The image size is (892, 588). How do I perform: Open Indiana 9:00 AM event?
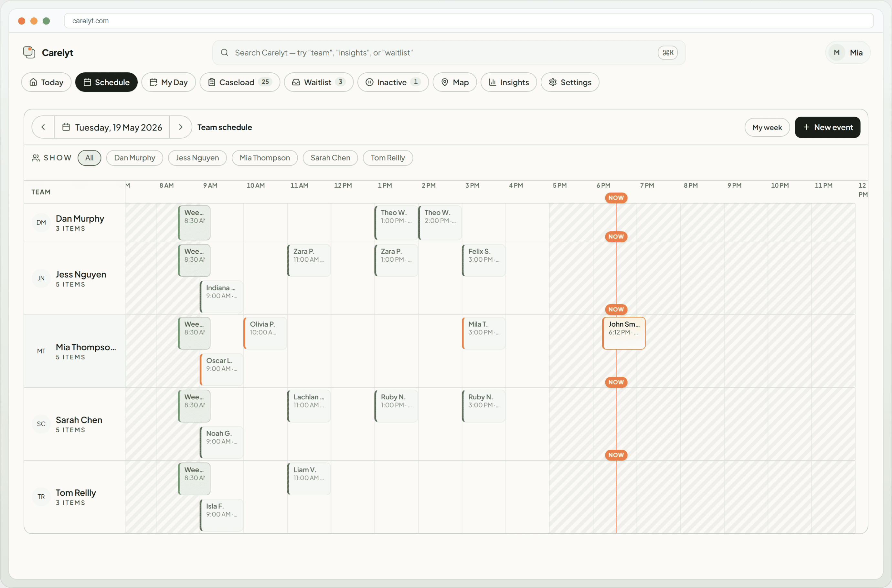221,297
